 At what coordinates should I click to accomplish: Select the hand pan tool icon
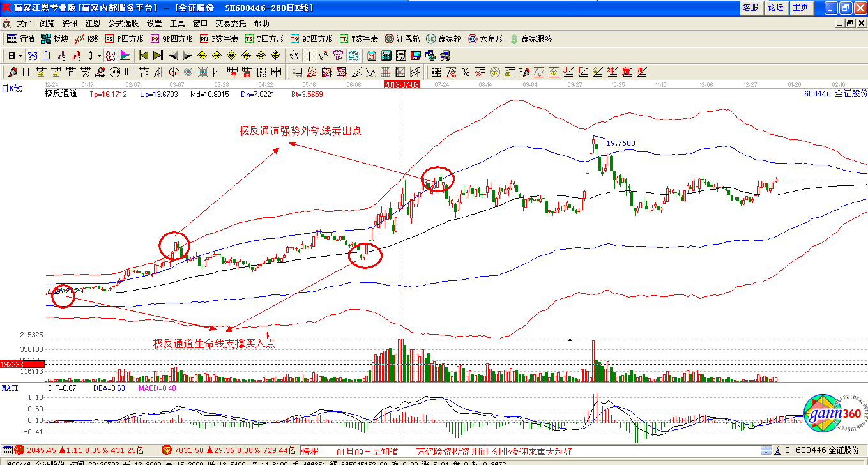point(294,56)
